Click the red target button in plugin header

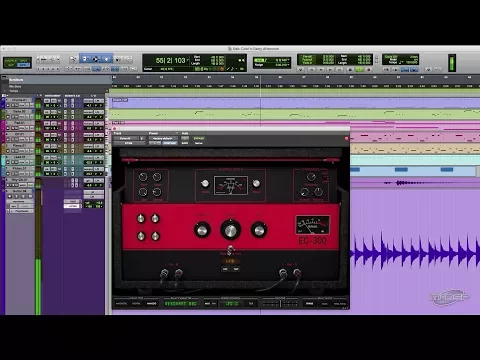[x=346, y=138]
